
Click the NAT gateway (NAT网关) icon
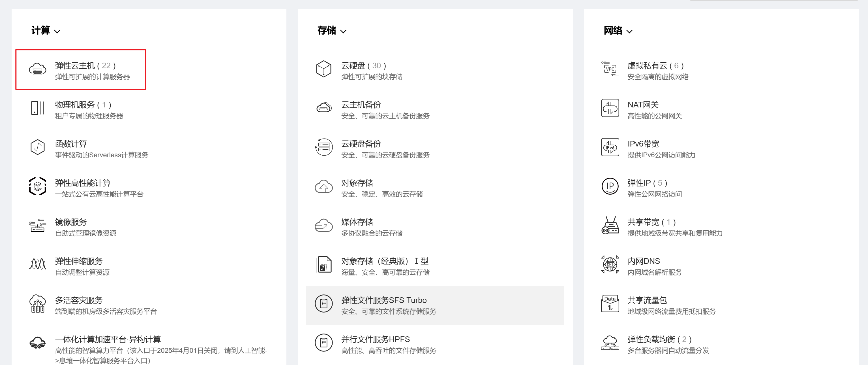click(610, 108)
